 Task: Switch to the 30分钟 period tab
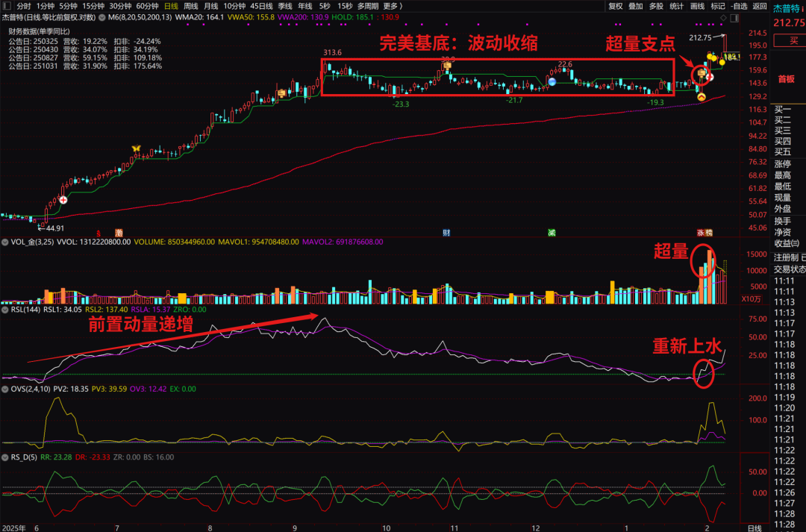[120, 6]
